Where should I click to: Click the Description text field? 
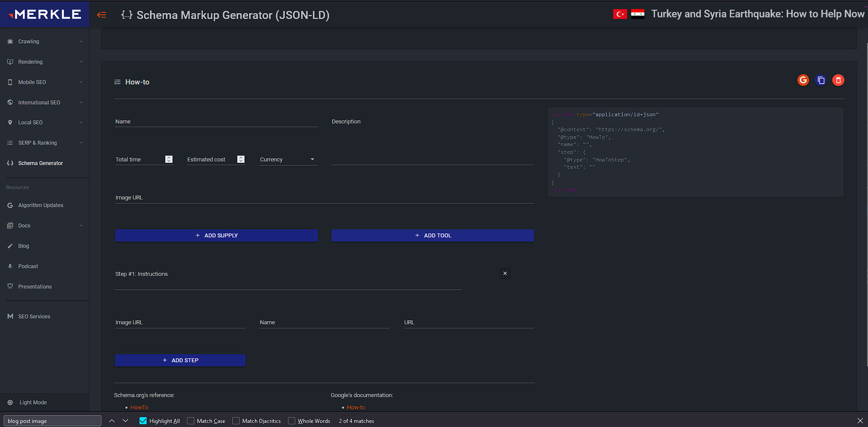click(x=432, y=140)
